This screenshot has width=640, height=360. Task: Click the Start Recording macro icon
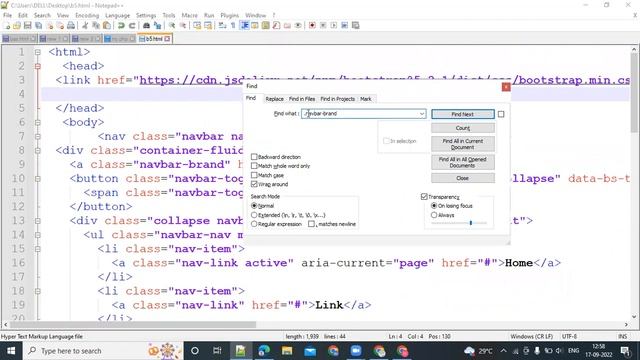(x=312, y=25)
